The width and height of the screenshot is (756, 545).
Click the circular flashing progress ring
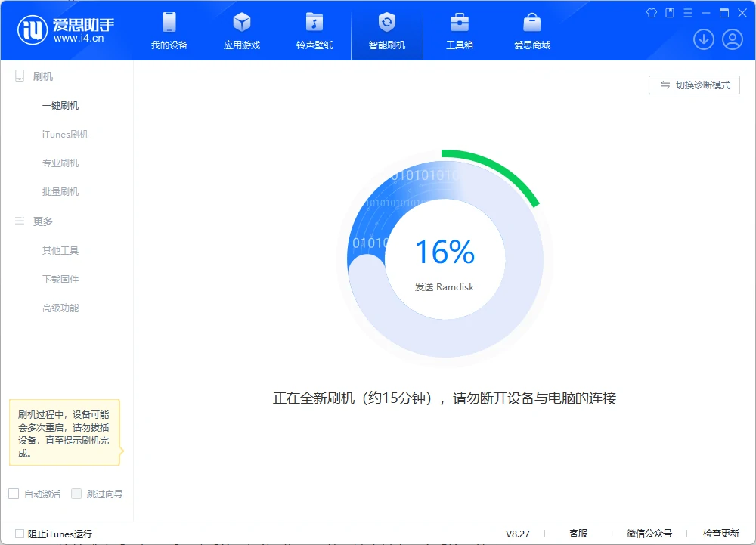click(445, 259)
